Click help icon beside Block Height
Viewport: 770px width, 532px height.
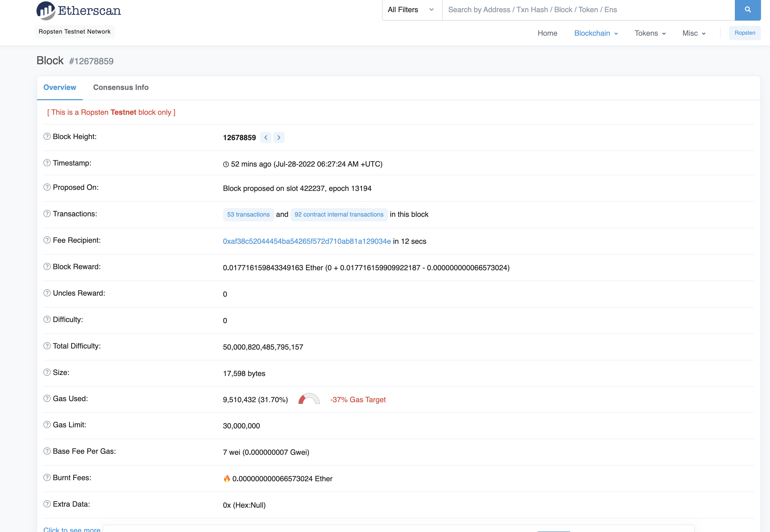[47, 136]
